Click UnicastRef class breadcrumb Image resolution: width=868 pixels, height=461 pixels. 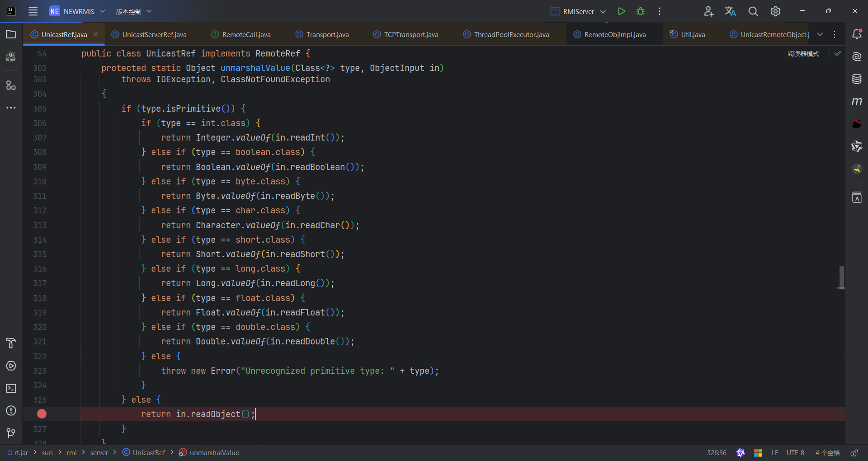coord(144,453)
